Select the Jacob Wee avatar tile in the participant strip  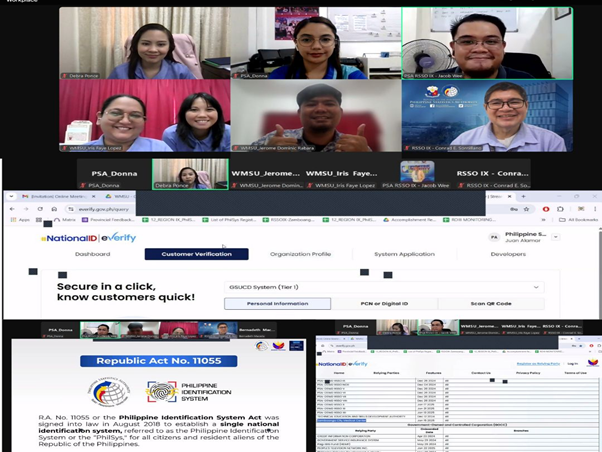[x=417, y=174]
